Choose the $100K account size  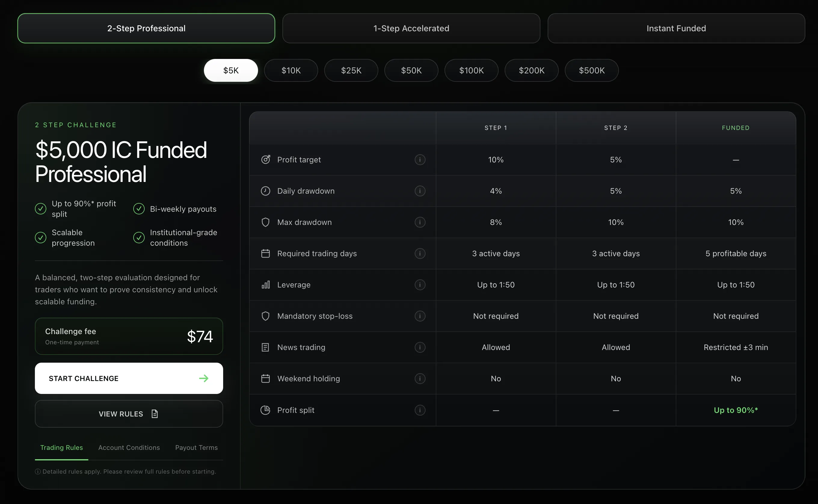pyautogui.click(x=471, y=70)
